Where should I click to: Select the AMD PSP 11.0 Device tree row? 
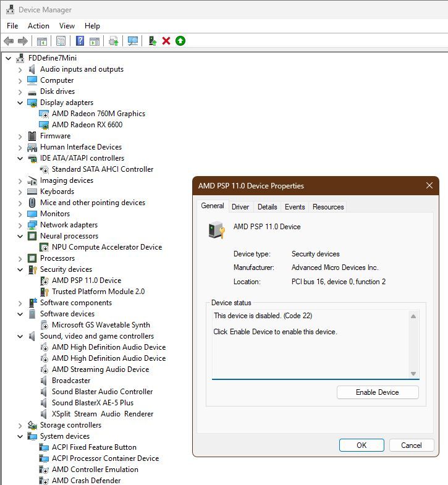(x=87, y=280)
